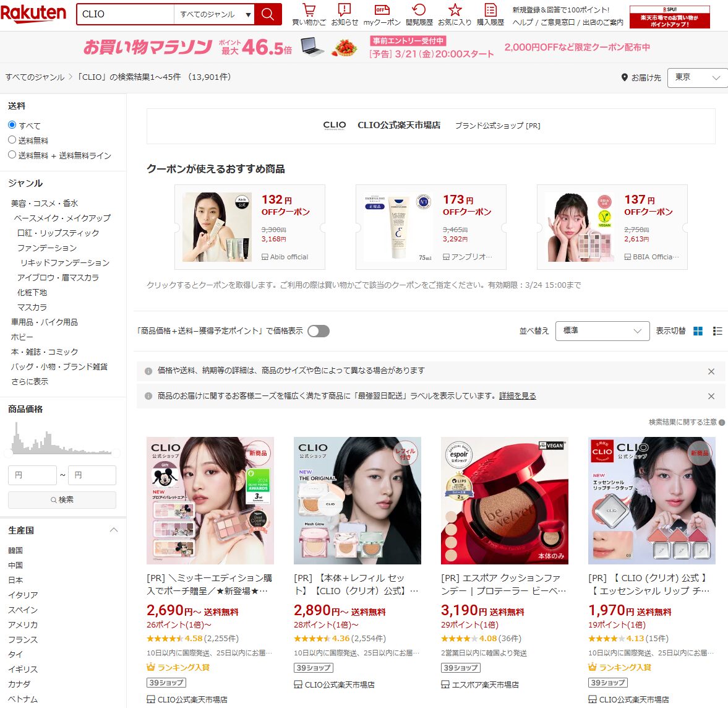Select ファンデーション genre
The height and width of the screenshot is (708, 728).
(47, 248)
